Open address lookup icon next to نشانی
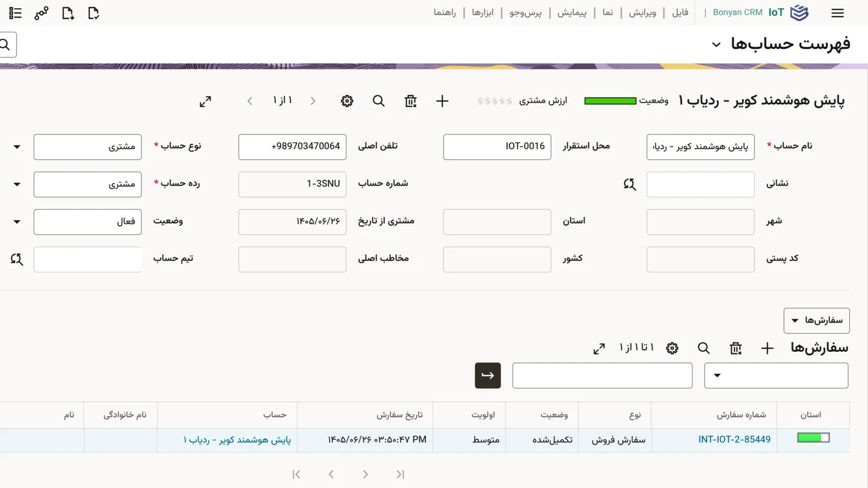This screenshot has width=868, height=488. 629,184
